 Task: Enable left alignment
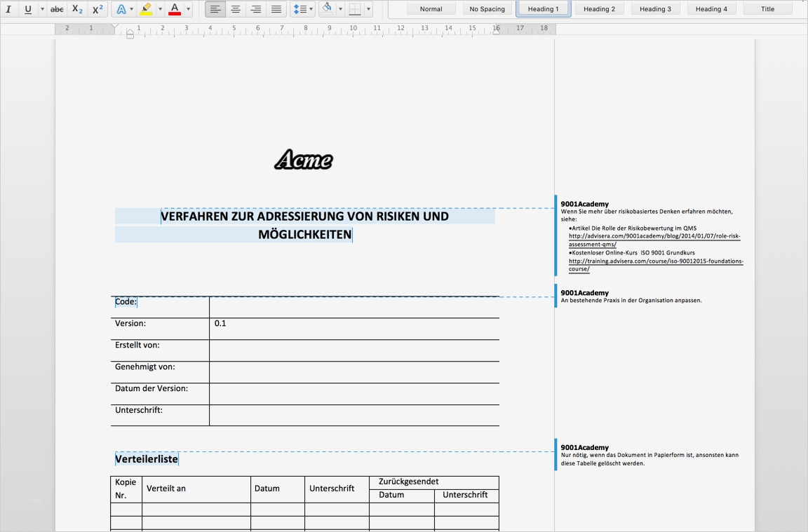point(215,9)
